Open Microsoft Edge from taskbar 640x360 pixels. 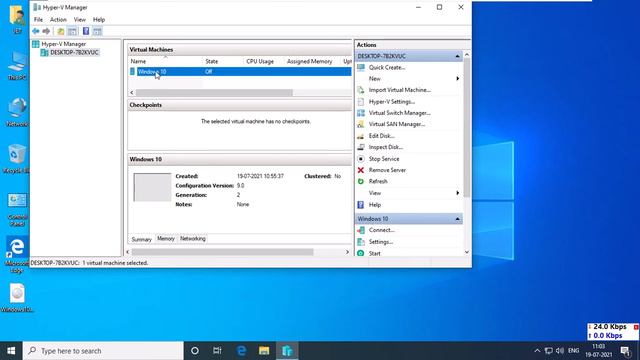241,351
